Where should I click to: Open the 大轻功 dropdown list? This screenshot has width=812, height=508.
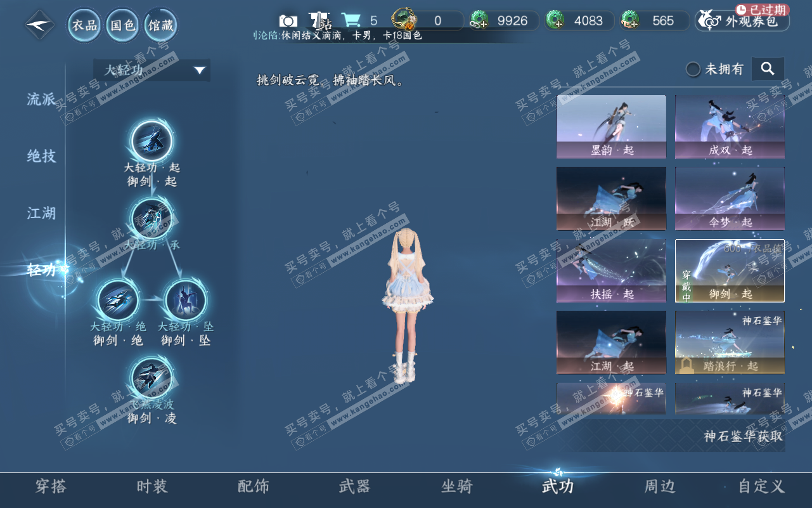point(152,70)
